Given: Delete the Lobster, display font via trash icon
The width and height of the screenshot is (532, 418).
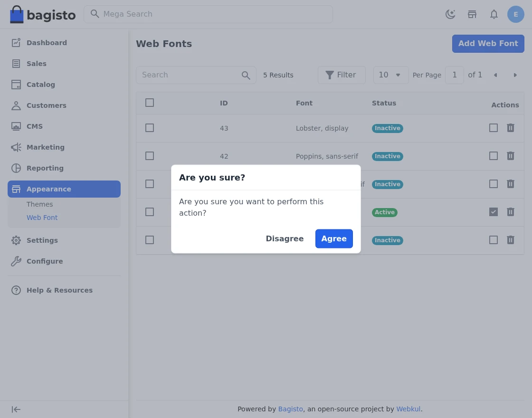Looking at the screenshot, I should (x=510, y=128).
